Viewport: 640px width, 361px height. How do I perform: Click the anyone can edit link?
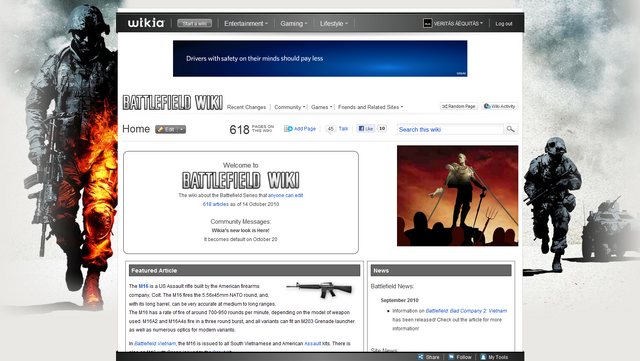click(285, 195)
